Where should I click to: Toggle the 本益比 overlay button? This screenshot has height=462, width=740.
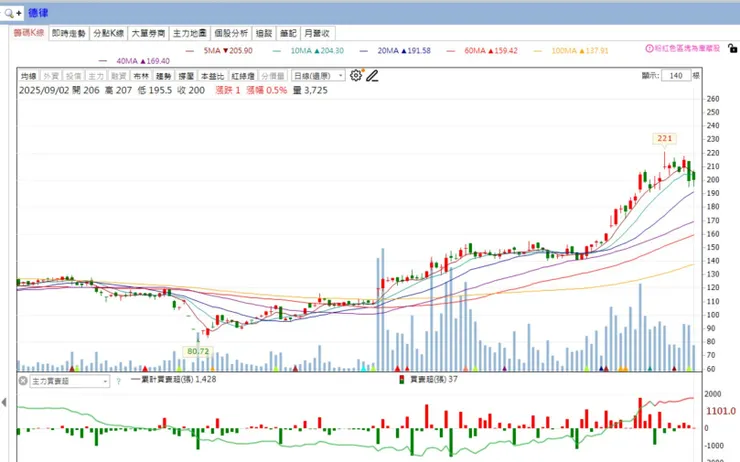(212, 76)
